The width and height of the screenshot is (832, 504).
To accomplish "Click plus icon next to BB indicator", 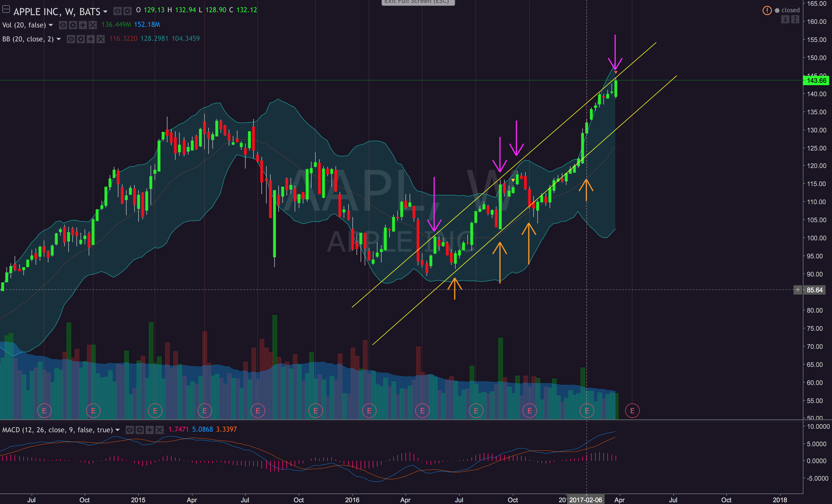I will click(x=90, y=39).
